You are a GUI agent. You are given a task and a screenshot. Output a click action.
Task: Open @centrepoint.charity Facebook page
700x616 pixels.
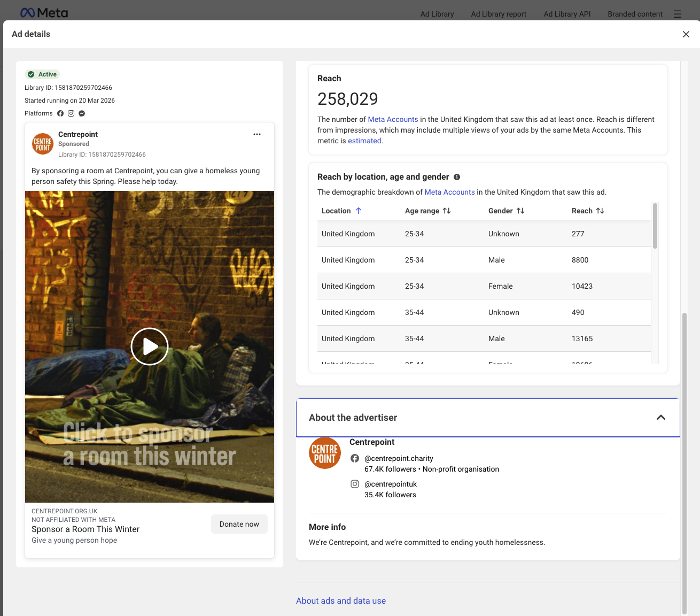coord(399,458)
